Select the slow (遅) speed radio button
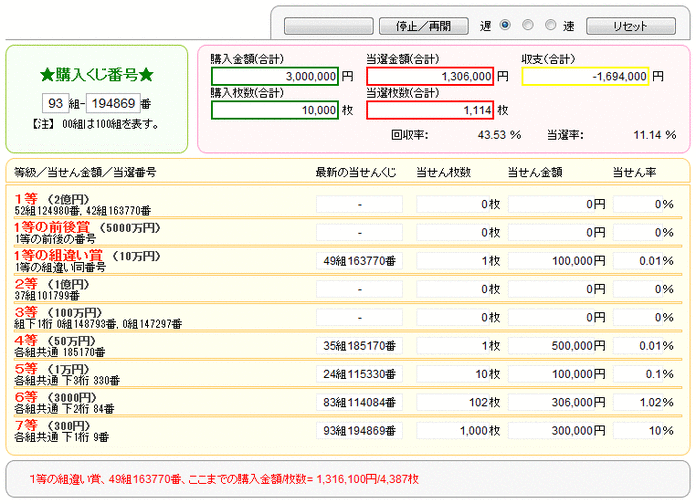The image size is (696, 504). click(x=505, y=25)
